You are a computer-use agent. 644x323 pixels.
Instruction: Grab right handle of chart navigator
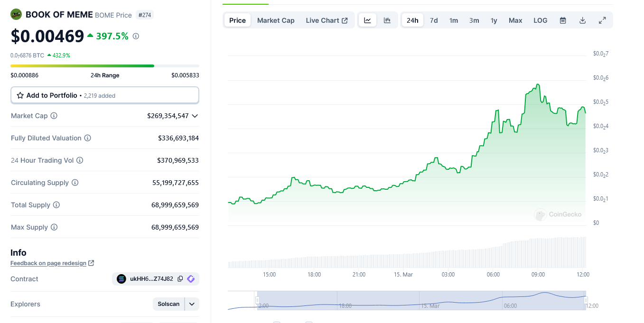(586, 300)
